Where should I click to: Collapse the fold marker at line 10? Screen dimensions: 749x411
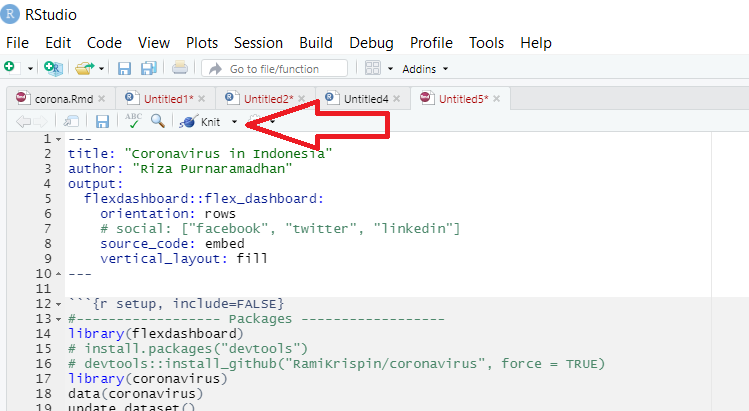click(x=59, y=274)
